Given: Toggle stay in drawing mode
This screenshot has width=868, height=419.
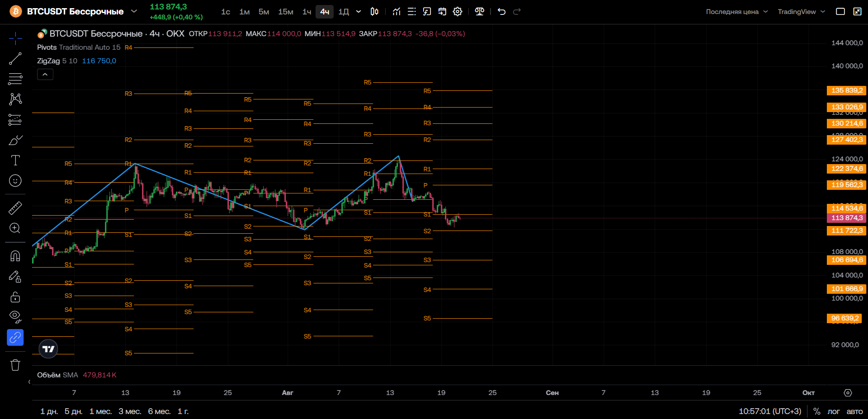Looking at the screenshot, I should pos(15,276).
